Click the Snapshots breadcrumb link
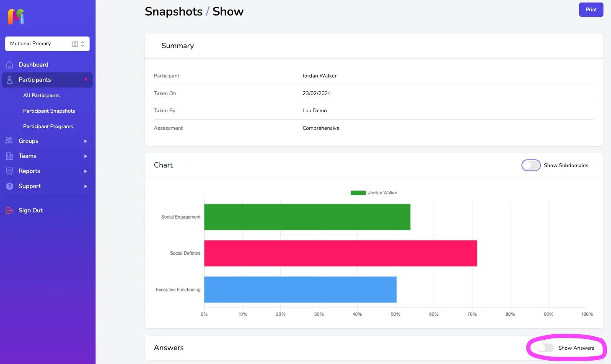Image resolution: width=611 pixels, height=364 pixels. pyautogui.click(x=173, y=11)
